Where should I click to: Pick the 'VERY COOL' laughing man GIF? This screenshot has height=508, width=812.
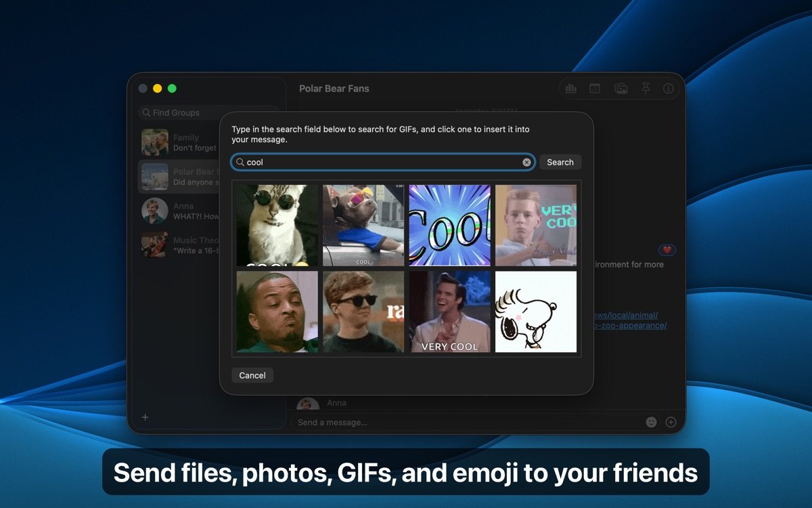[x=449, y=312]
